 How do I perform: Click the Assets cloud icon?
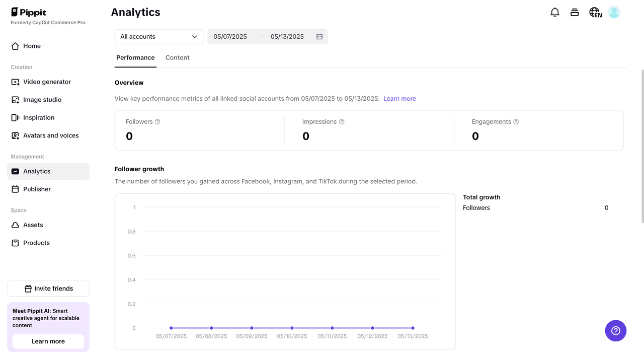[16, 225]
